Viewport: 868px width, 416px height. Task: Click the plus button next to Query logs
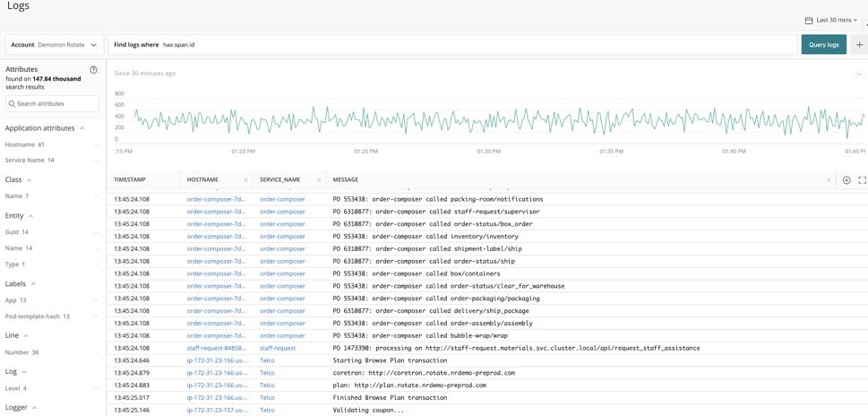(859, 45)
